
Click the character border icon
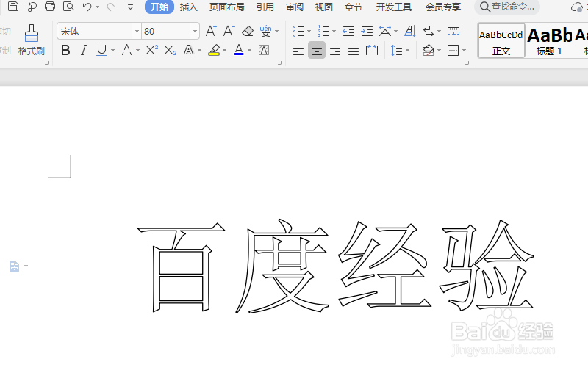pyautogui.click(x=264, y=50)
